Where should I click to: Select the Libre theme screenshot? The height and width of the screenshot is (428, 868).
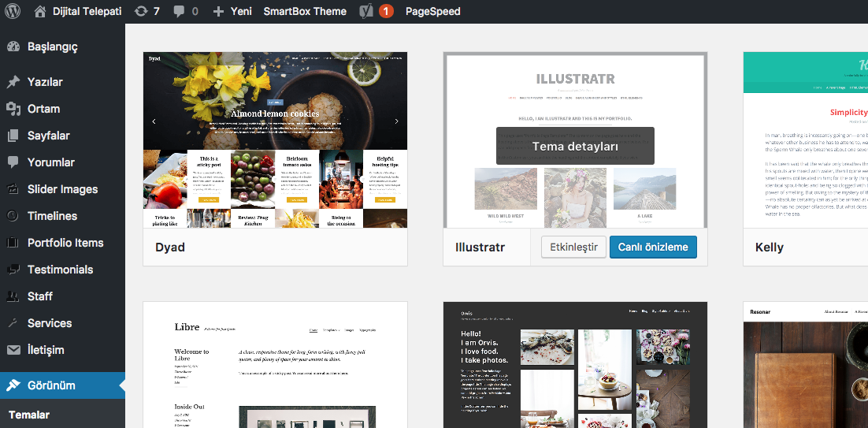pyautogui.click(x=275, y=365)
